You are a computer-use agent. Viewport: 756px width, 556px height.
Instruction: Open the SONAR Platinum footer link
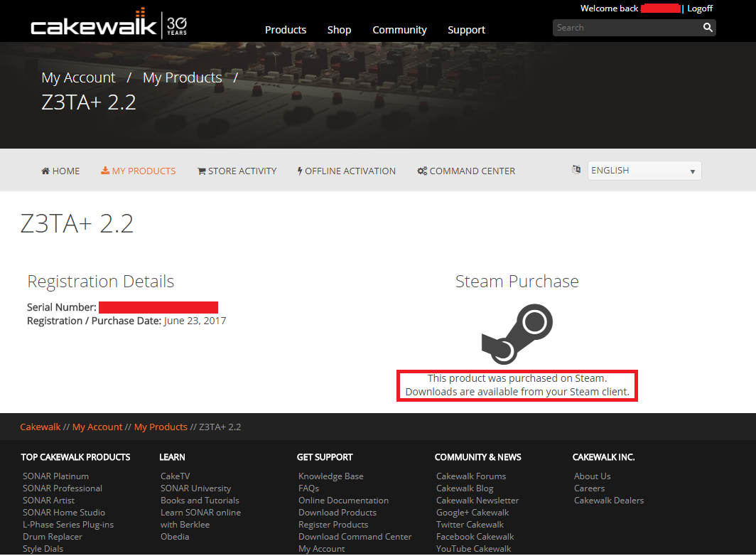click(x=55, y=476)
